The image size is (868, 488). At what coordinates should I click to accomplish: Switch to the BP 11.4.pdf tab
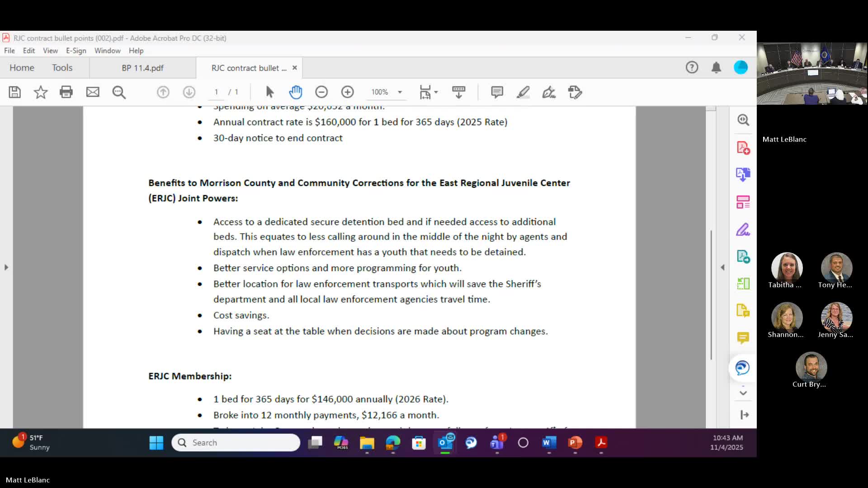142,68
